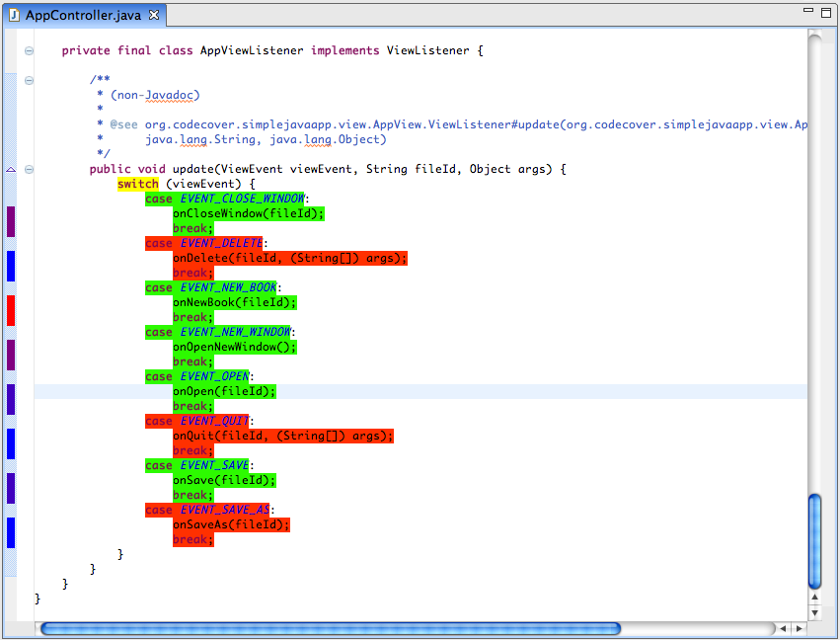
Task: Collapse the Javadoc comment fold
Action: [29, 80]
